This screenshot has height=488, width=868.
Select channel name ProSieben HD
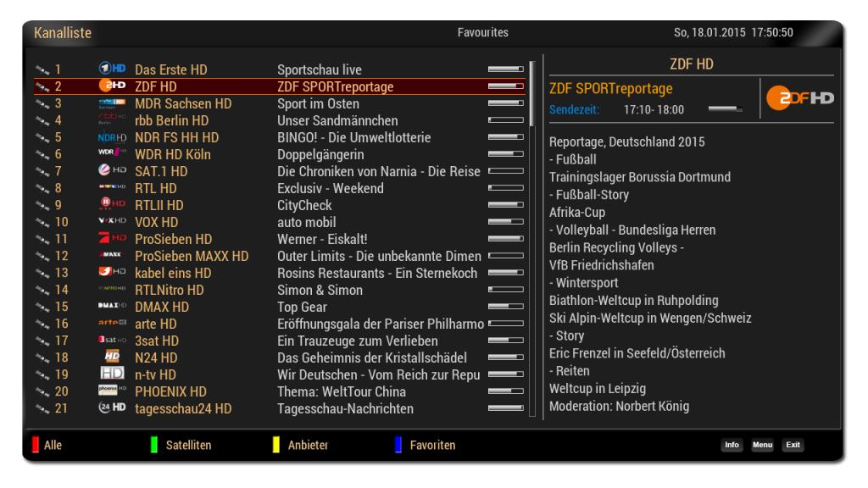click(173, 239)
